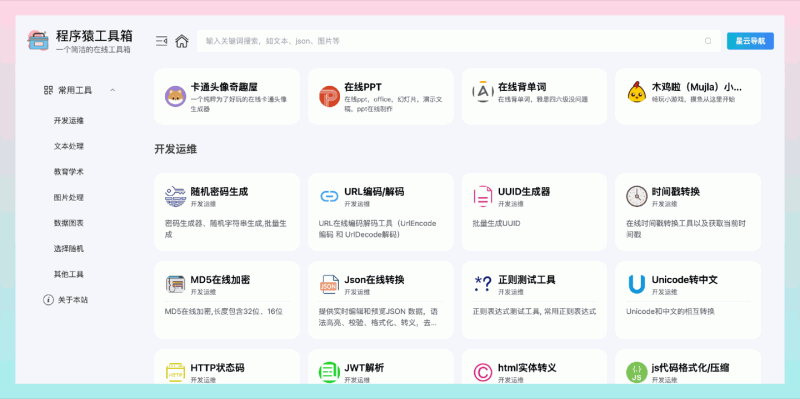Open the 随机密码生成 tool title
The image size is (800, 399).
[x=219, y=192]
